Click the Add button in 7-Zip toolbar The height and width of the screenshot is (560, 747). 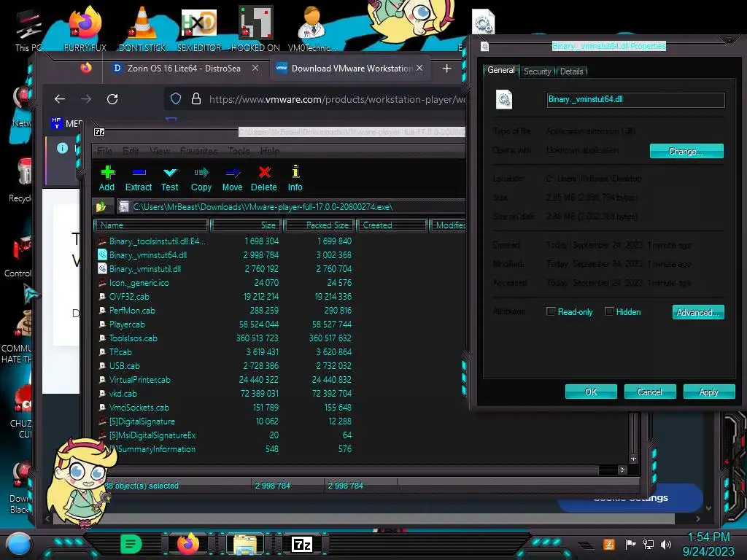click(x=107, y=179)
